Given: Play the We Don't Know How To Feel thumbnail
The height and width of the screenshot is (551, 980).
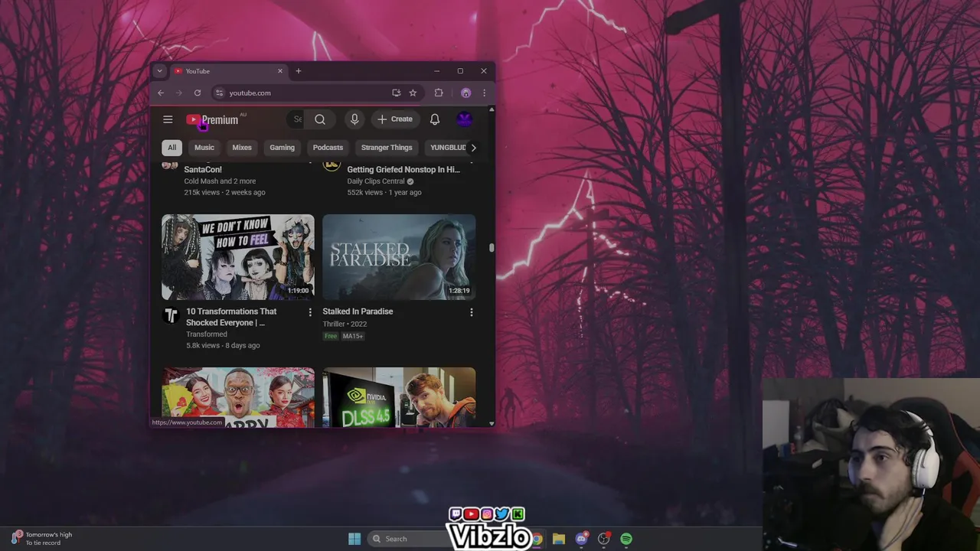Looking at the screenshot, I should click(238, 257).
